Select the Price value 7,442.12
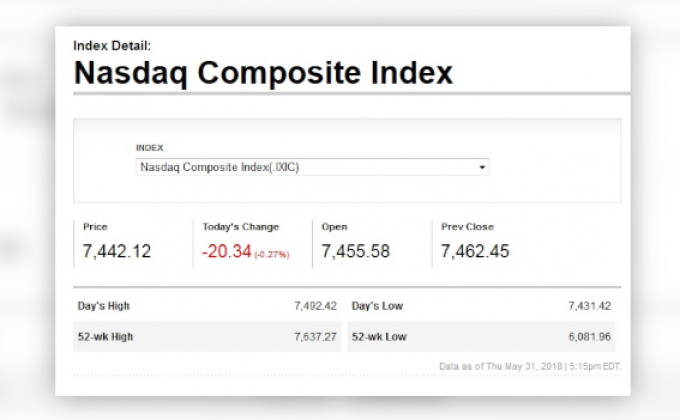Viewport: 680px width, 420px height. (x=116, y=251)
